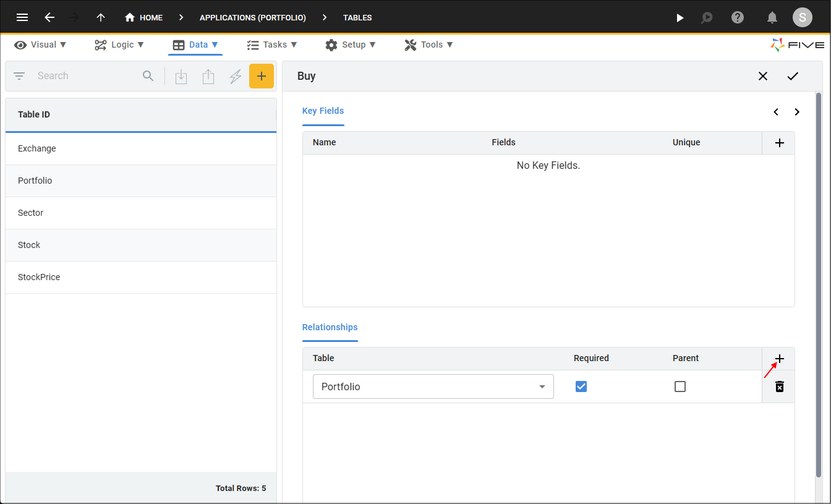Image resolution: width=831 pixels, height=504 pixels.
Task: Add a new key field plus
Action: pyautogui.click(x=780, y=143)
